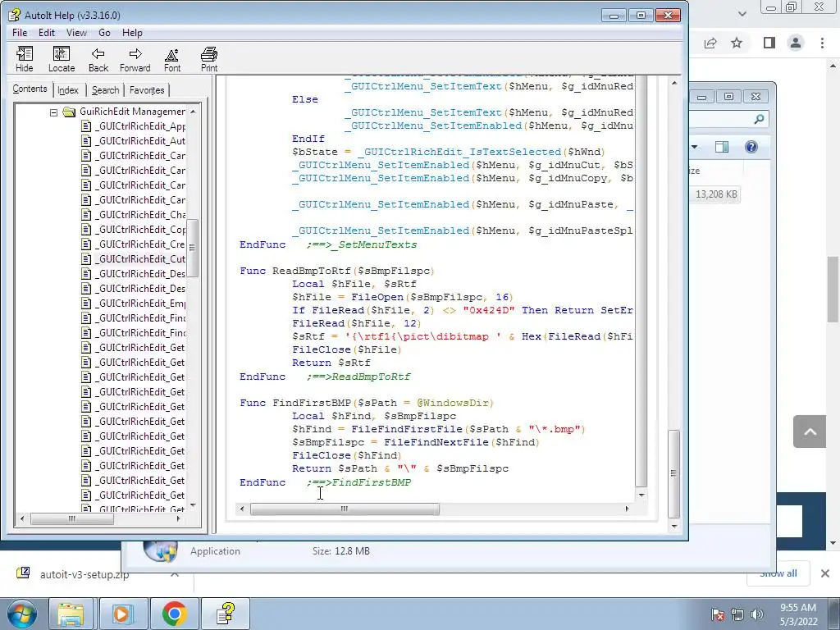Collapse the GuiRichEdit Management tree node
Viewport: 840px width, 630px height.
(53, 112)
